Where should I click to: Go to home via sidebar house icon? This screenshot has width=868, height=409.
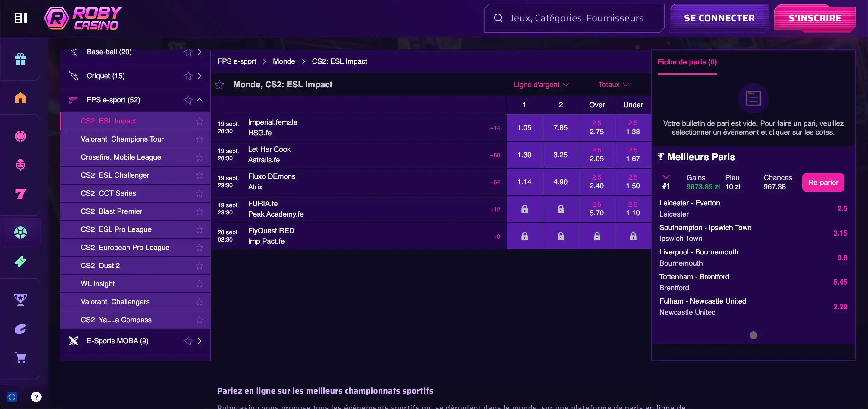20,98
